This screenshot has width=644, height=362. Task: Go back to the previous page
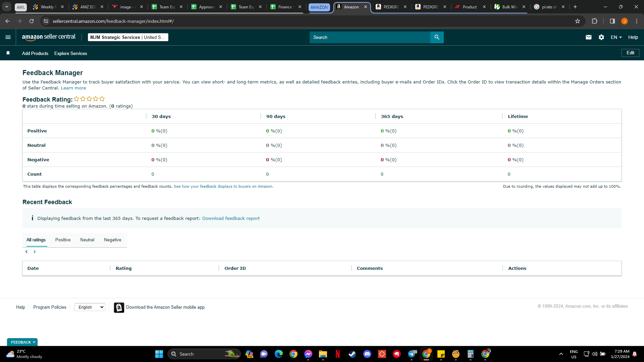[7, 21]
